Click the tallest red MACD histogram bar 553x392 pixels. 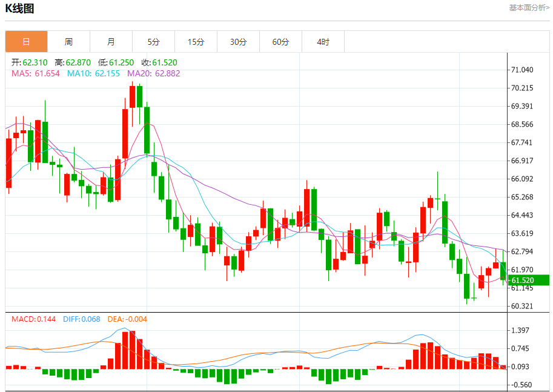132,350
